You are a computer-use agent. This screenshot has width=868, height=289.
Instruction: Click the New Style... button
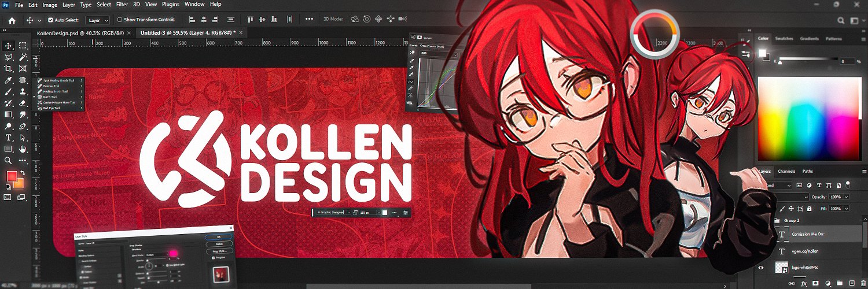click(219, 251)
